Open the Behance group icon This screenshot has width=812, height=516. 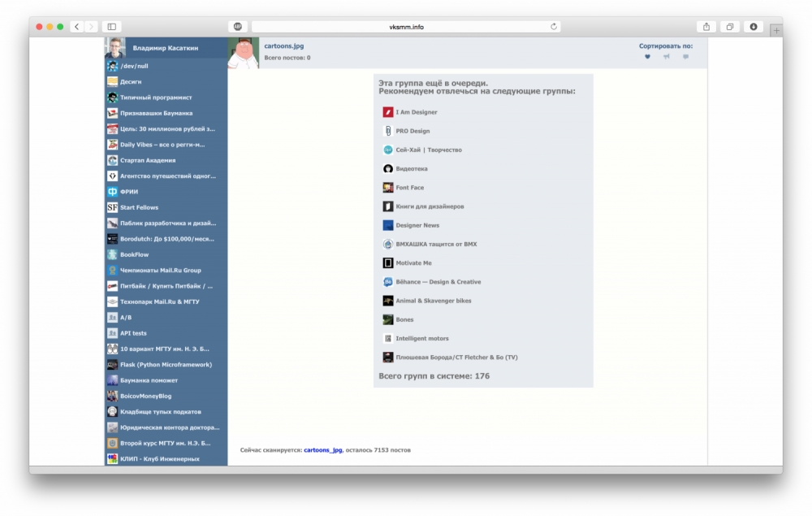(388, 282)
